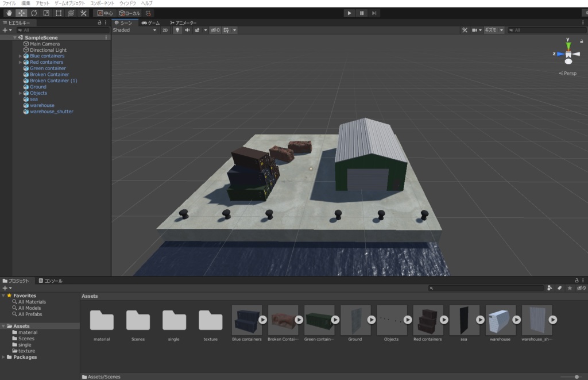Open the scene camera settings
Screen dimensions: 588x380
(477, 30)
